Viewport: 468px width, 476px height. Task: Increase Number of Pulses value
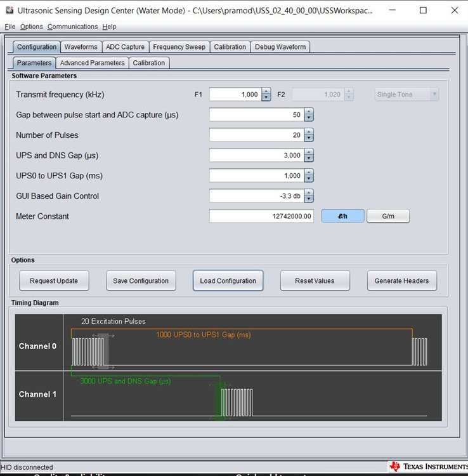click(x=309, y=132)
